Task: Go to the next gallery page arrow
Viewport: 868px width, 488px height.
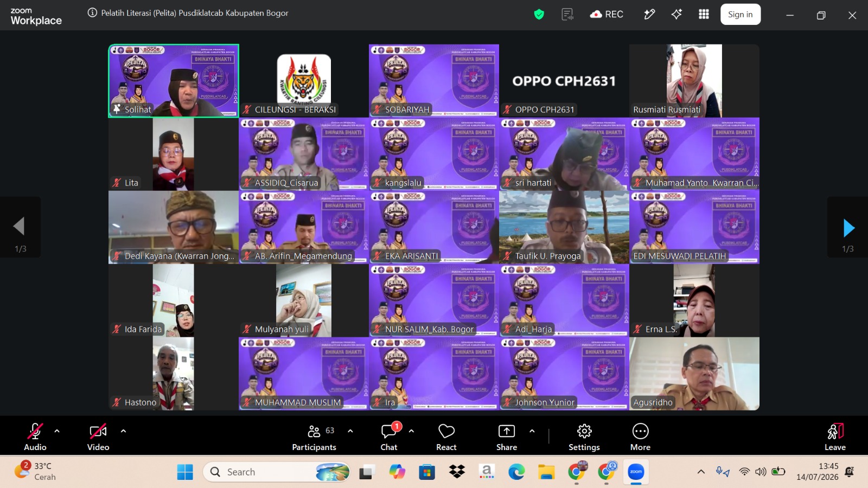Action: [x=848, y=228]
